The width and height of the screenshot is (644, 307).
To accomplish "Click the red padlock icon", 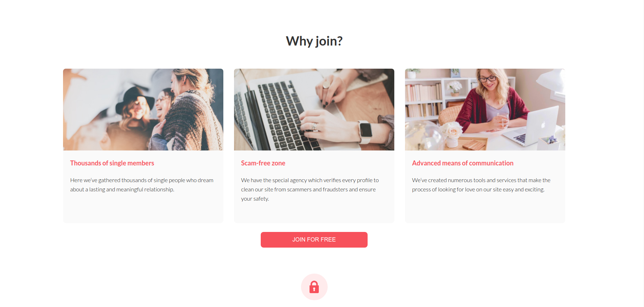I will point(314,287).
